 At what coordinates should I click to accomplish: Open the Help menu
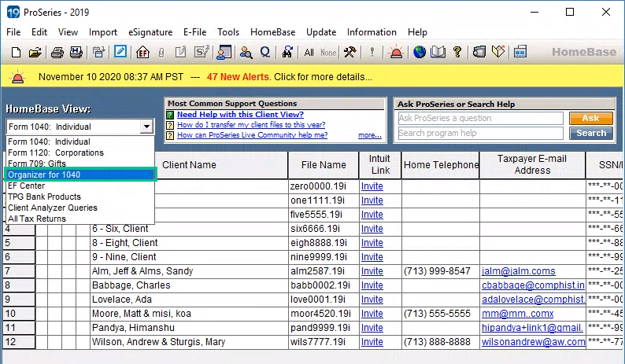coord(417,32)
